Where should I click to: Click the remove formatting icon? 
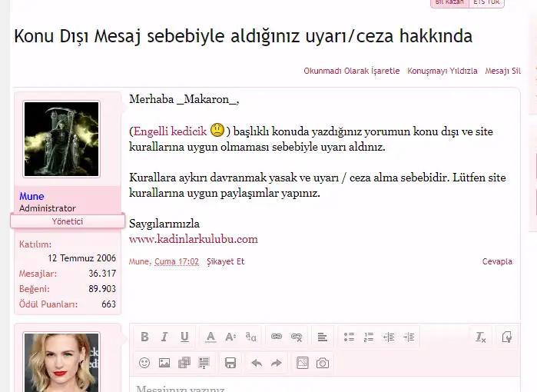[x=480, y=337]
